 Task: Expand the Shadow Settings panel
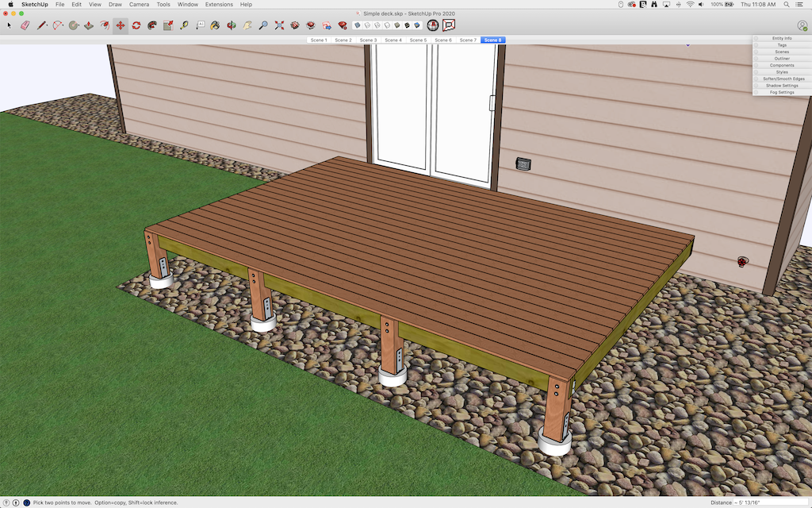coord(782,86)
